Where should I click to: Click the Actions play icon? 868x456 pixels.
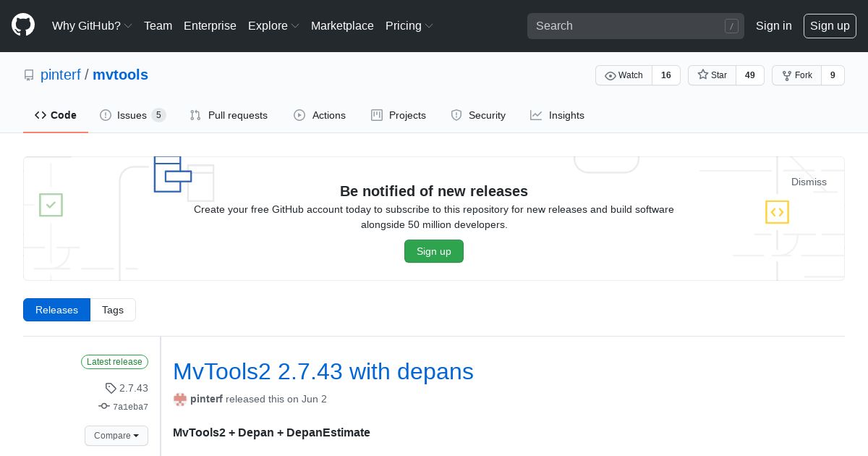[x=299, y=115]
